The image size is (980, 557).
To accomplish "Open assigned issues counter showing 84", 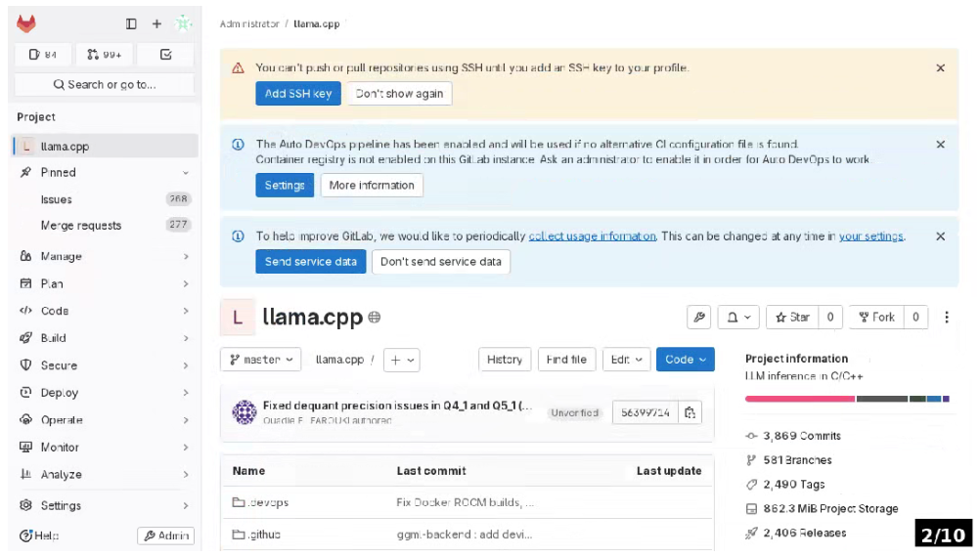I will (x=43, y=55).
